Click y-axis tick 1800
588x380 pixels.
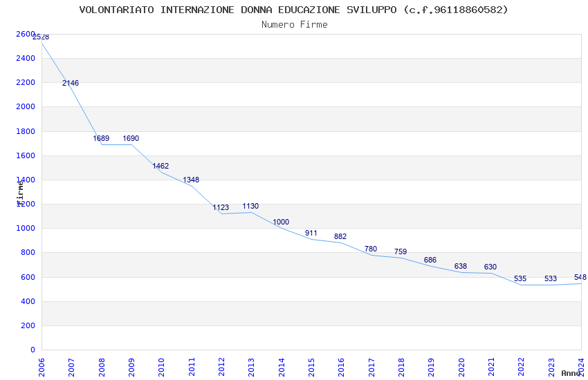pyautogui.click(x=26, y=131)
